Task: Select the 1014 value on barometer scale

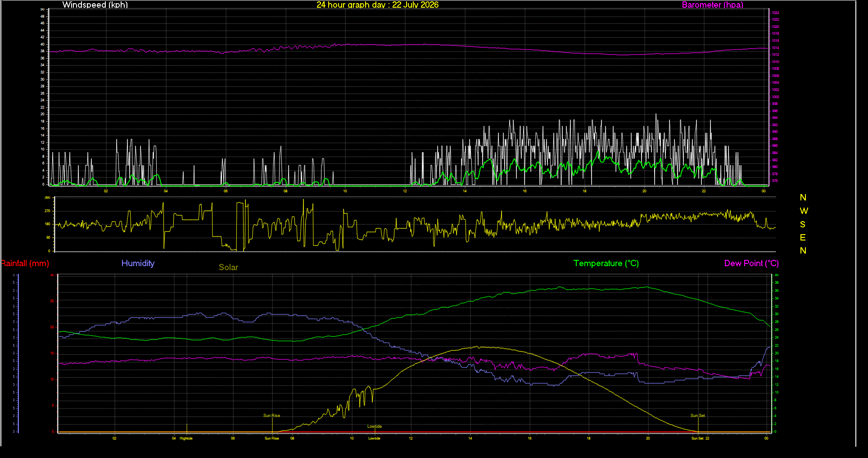Action: 775,48
